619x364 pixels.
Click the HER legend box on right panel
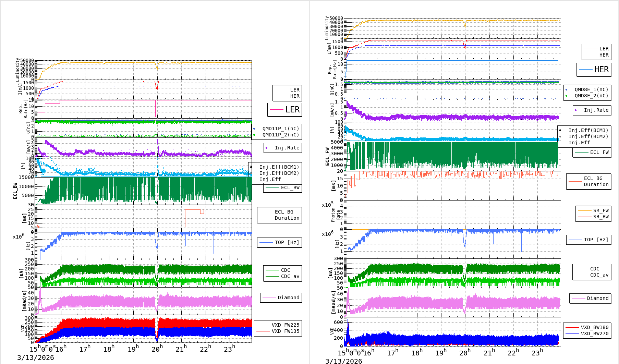pyautogui.click(x=594, y=70)
